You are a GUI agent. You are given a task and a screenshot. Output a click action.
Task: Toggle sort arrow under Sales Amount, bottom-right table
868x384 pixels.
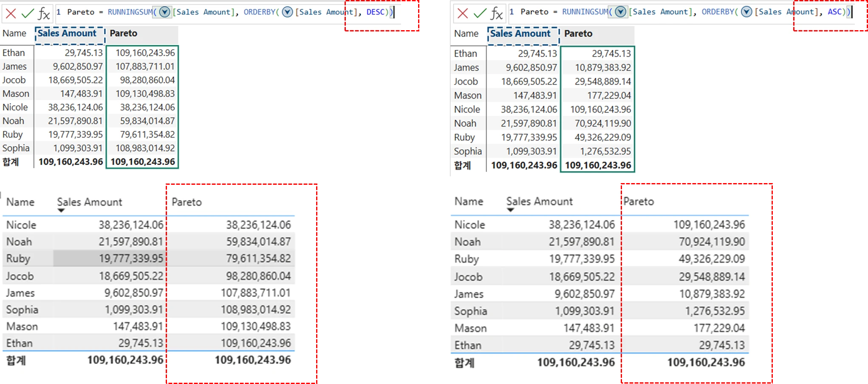(510, 210)
